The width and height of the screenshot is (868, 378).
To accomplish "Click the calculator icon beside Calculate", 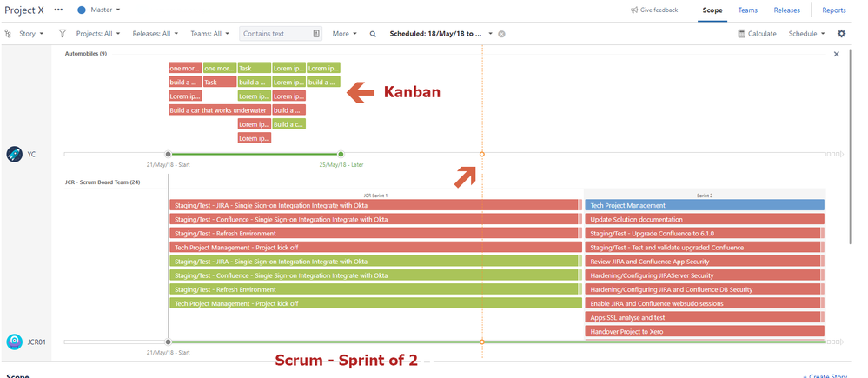I will 742,34.
